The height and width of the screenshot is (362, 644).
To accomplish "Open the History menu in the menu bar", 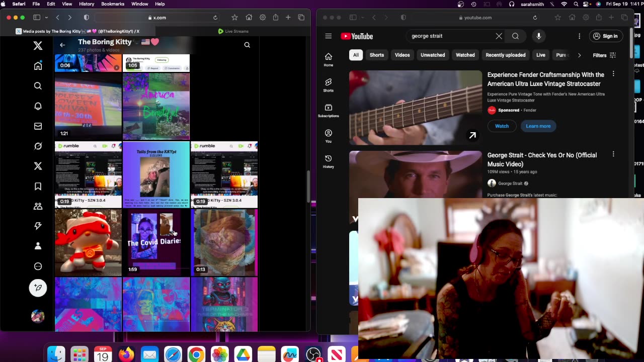I will pyautogui.click(x=87, y=4).
